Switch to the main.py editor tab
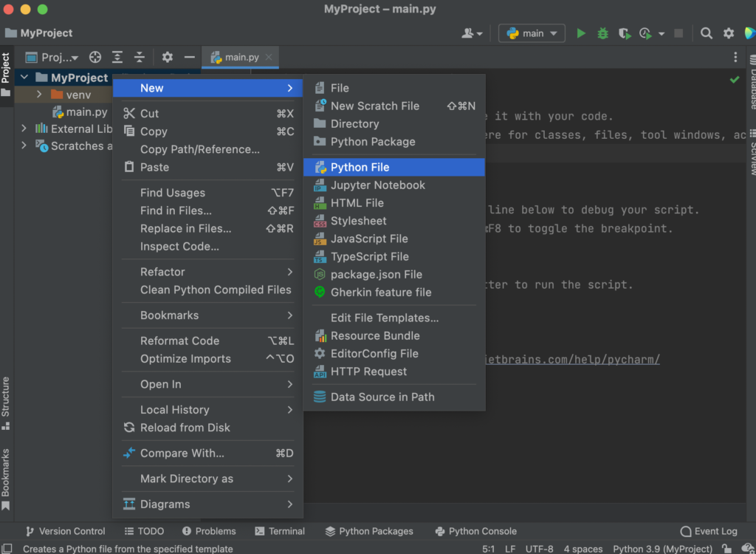The height and width of the screenshot is (554, 756). point(240,57)
